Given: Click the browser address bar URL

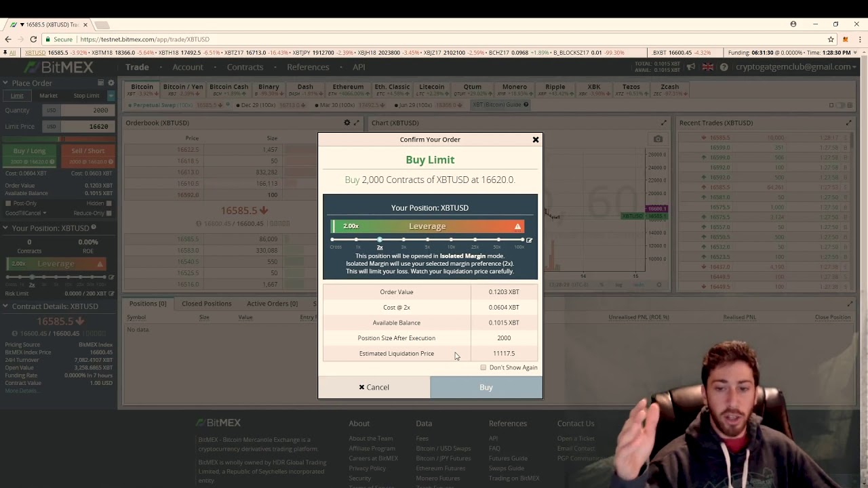Looking at the screenshot, I should [144, 39].
